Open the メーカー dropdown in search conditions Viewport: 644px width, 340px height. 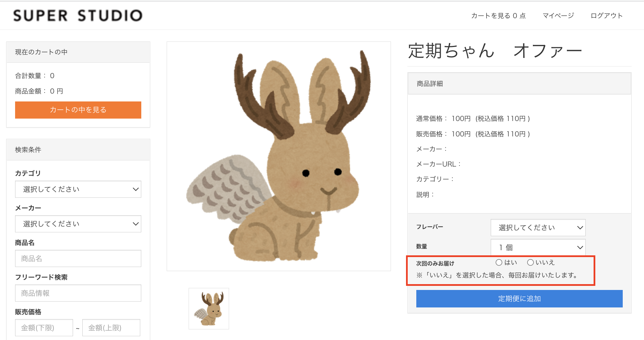[x=78, y=224]
